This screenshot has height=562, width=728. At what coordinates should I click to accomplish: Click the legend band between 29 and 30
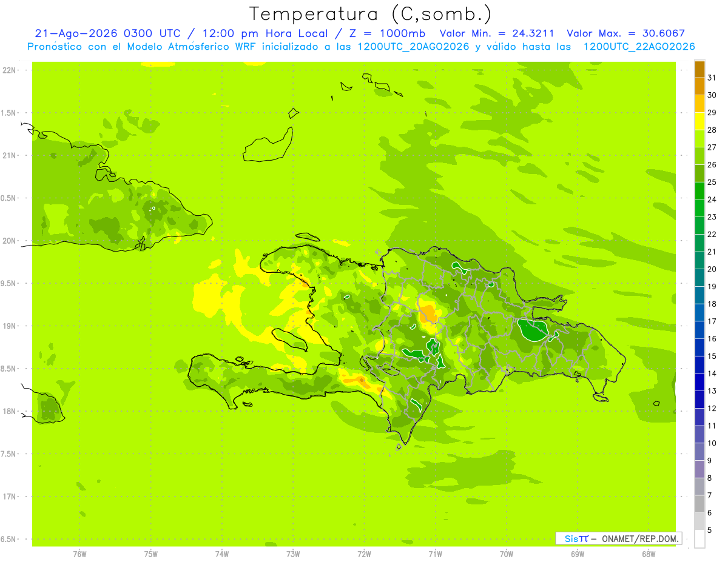(699, 104)
